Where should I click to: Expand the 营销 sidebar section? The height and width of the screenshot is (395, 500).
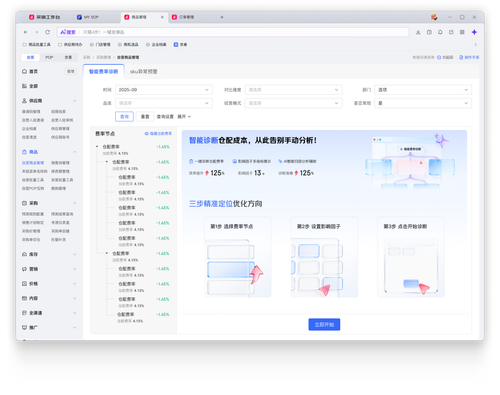coord(75,269)
